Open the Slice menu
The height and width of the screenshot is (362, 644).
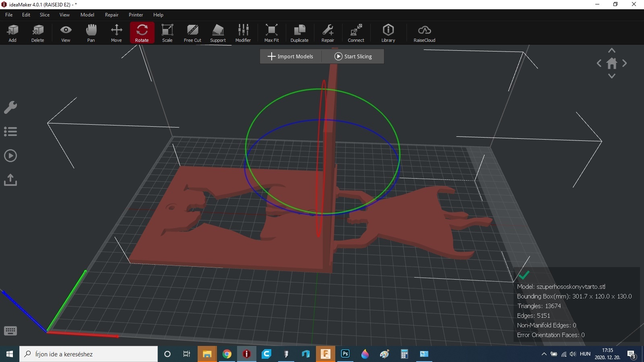44,15
